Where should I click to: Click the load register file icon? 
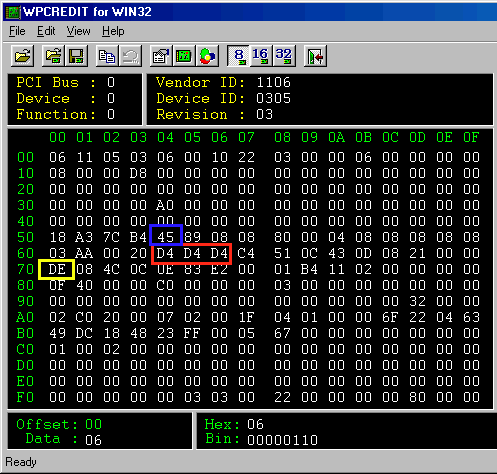click(x=53, y=56)
